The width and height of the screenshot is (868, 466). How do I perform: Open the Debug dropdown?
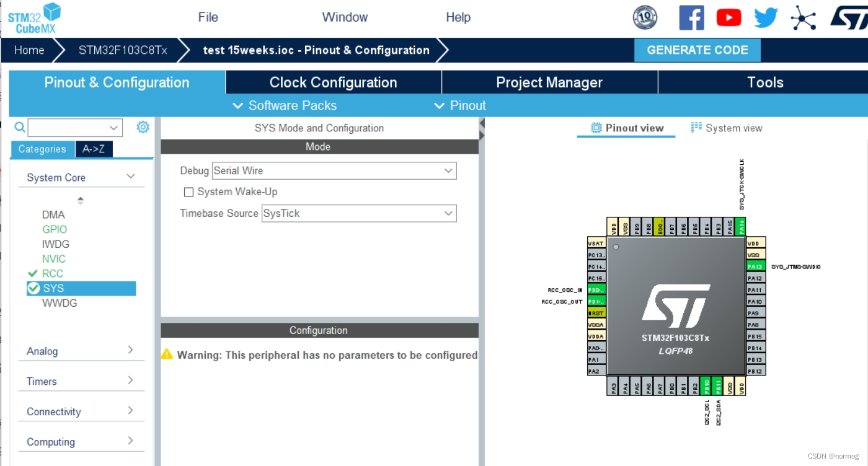coord(334,170)
